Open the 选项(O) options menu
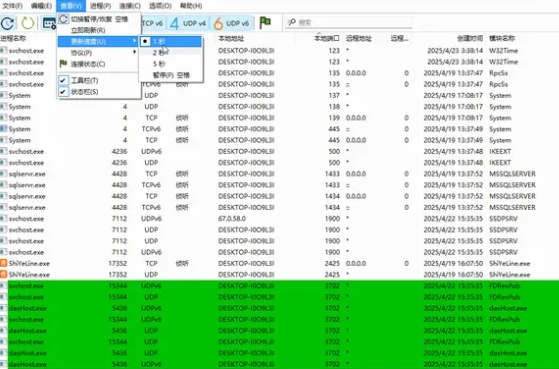The width and height of the screenshot is (559, 369). tap(160, 6)
